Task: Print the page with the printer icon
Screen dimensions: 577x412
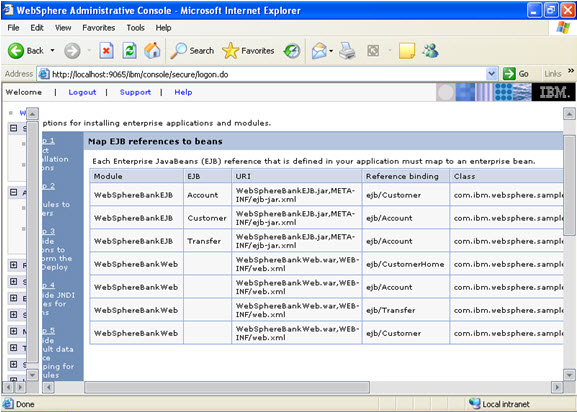Action: [347, 51]
